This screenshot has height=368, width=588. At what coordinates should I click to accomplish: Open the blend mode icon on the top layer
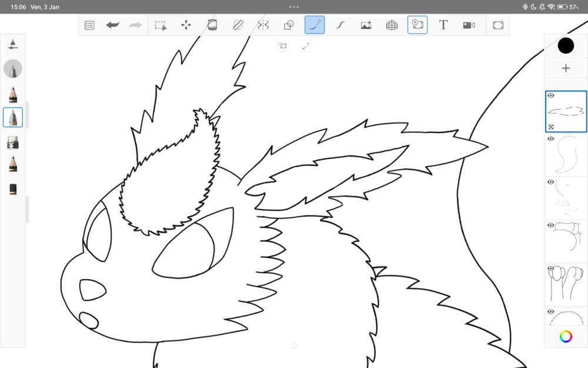(551, 127)
